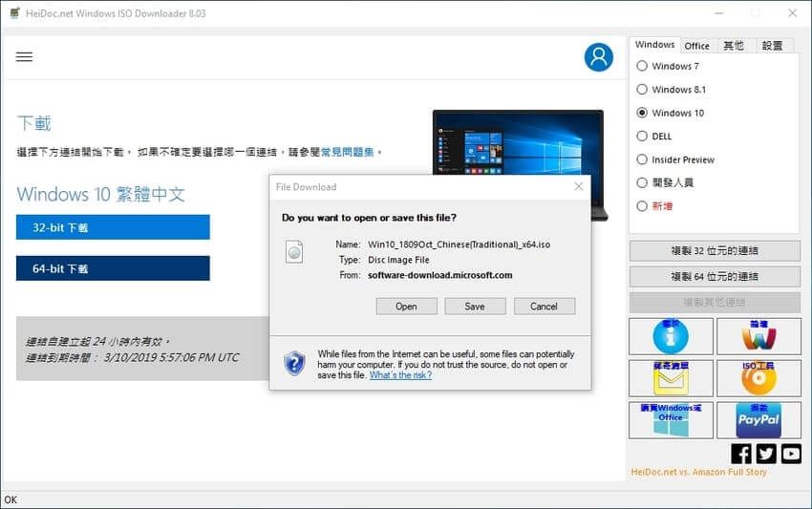This screenshot has width=812, height=509.
Task: Click the HeiDoc app icon in title bar
Action: click(x=15, y=13)
